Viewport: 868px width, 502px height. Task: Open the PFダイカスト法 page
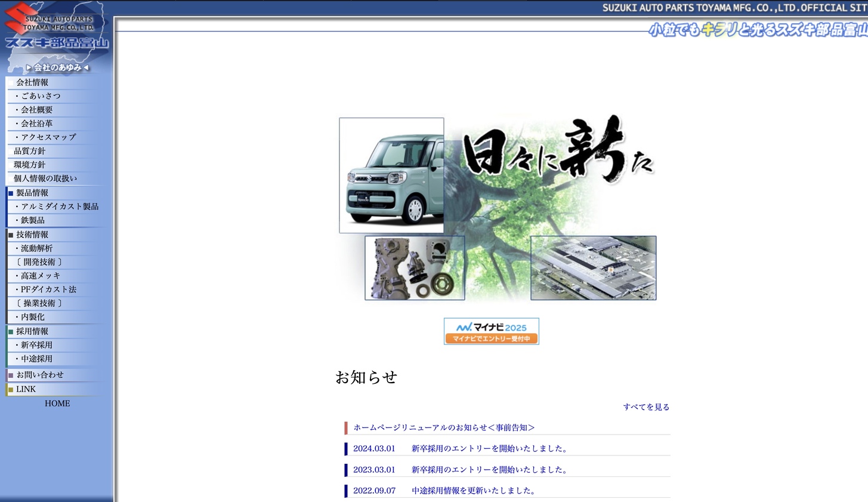pyautogui.click(x=48, y=290)
